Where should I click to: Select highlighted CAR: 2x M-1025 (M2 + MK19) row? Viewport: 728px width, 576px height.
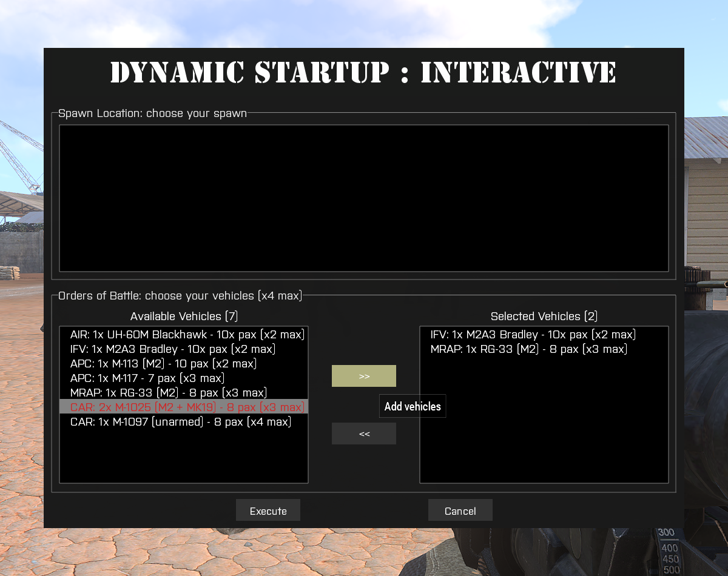(x=184, y=407)
